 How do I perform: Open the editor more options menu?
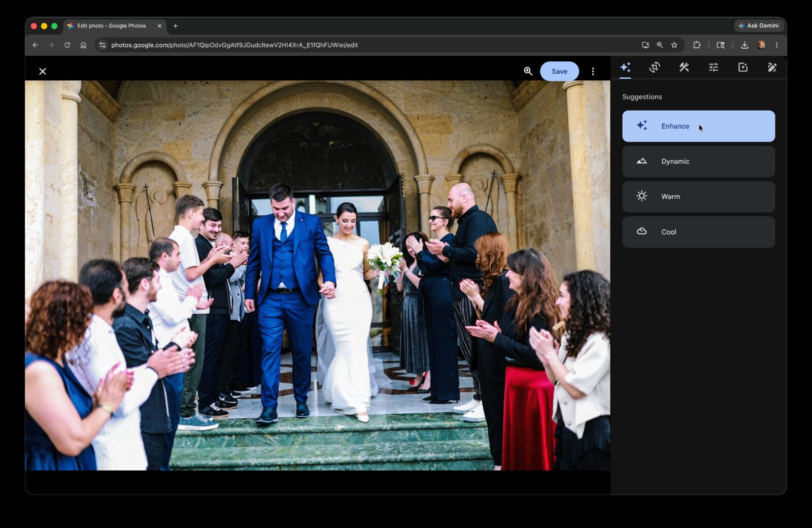(x=593, y=71)
